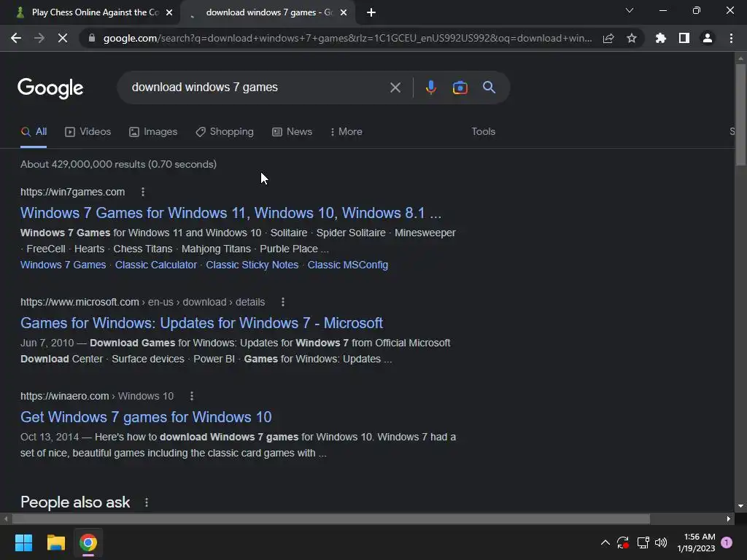
Task: Open the volume speaker icon
Action: 661,542
